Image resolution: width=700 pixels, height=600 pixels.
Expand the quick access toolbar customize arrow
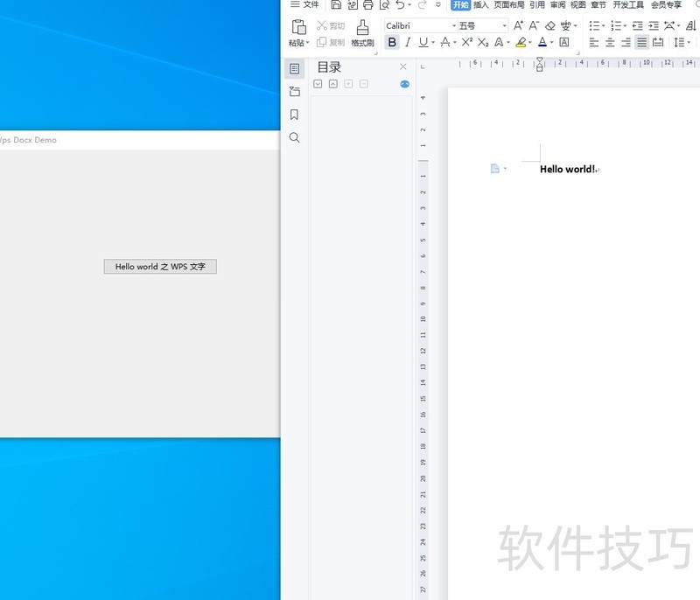[438, 5]
